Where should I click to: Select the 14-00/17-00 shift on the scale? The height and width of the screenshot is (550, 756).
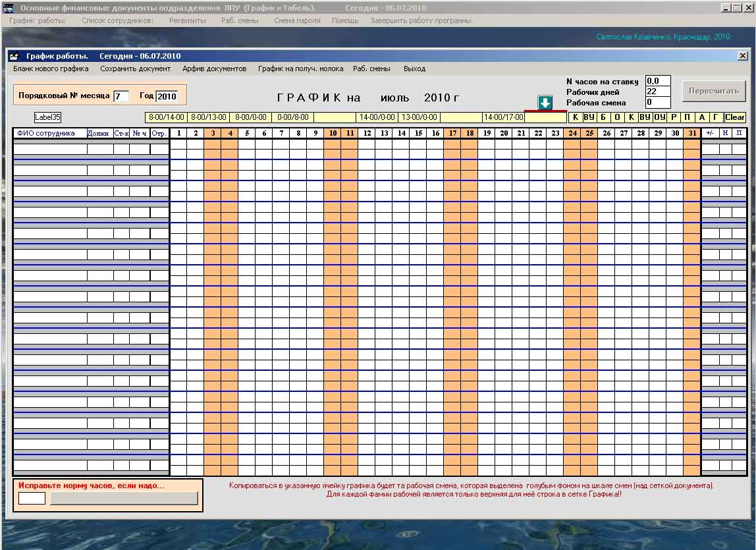(x=503, y=117)
